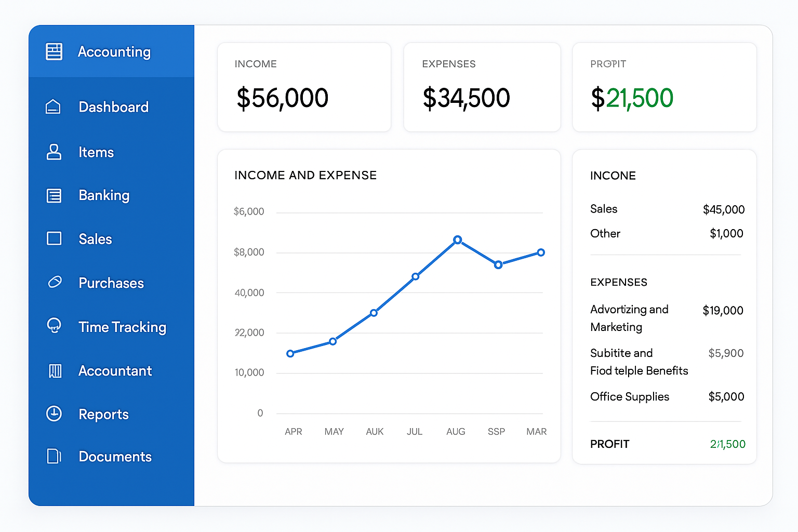The height and width of the screenshot is (532, 798).
Task: Select the SSP data point on chart
Action: [498, 265]
